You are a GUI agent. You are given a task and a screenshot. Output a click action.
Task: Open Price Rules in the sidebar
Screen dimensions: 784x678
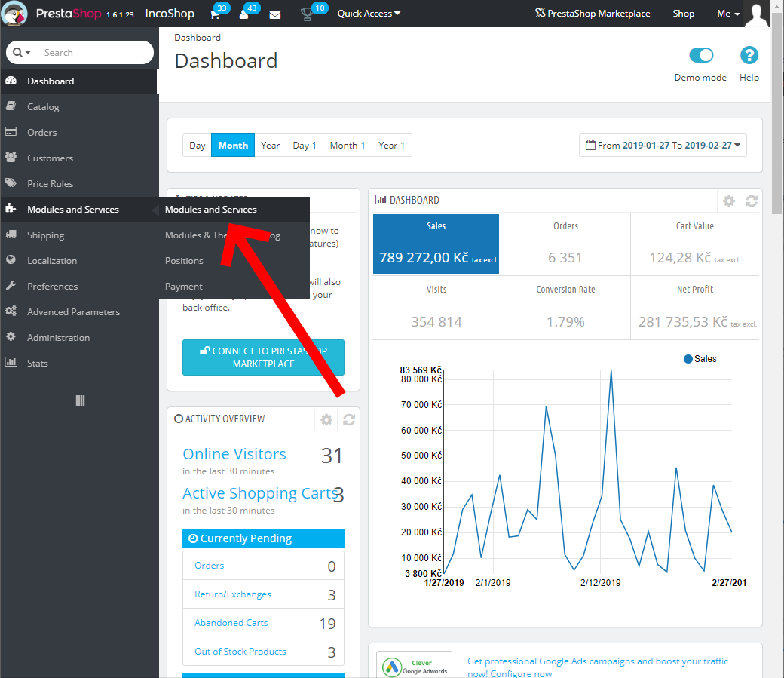pyautogui.click(x=79, y=183)
